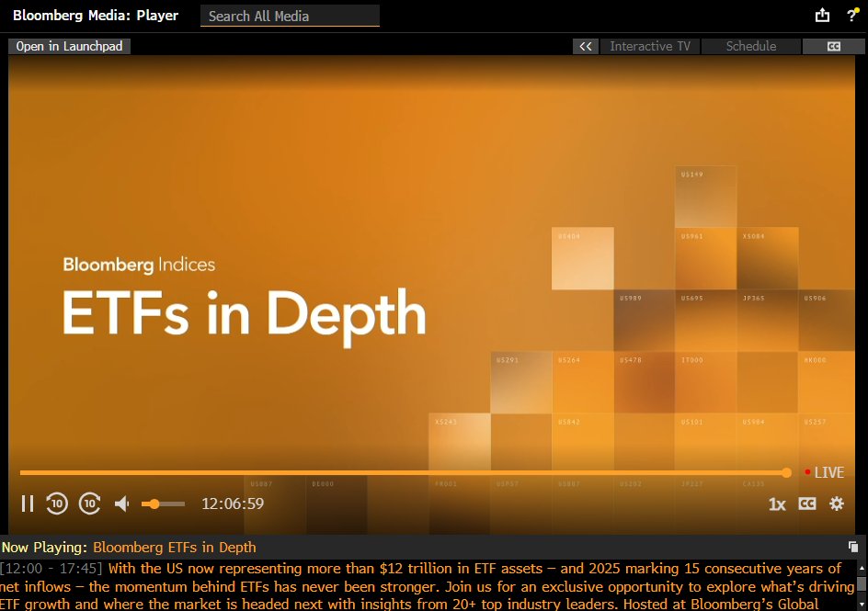Adjust the volume slider
The image size is (868, 611).
pyautogui.click(x=163, y=504)
